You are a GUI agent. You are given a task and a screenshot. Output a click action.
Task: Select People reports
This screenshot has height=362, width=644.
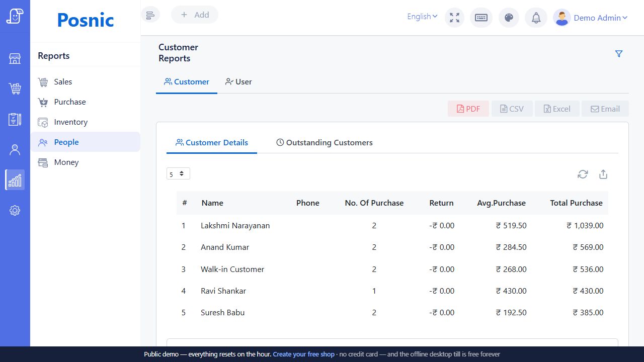[x=86, y=142]
